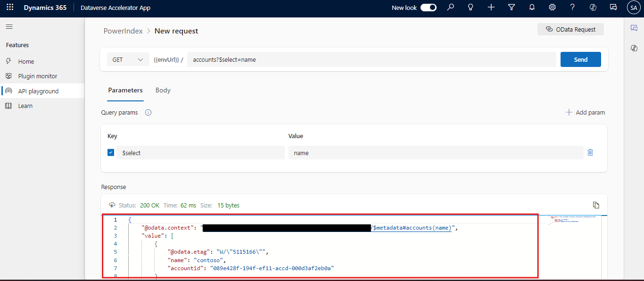Click the request URL input field
This screenshot has width=644, height=281.
(372, 60)
